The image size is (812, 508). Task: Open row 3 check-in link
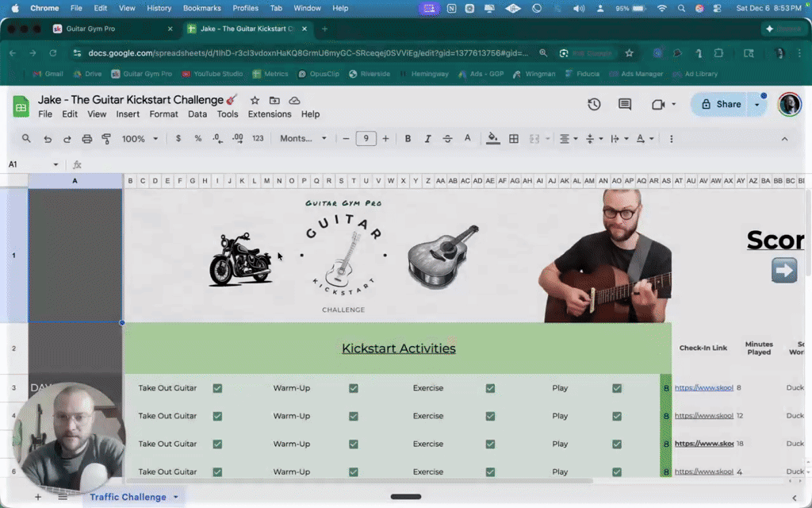[x=704, y=387]
